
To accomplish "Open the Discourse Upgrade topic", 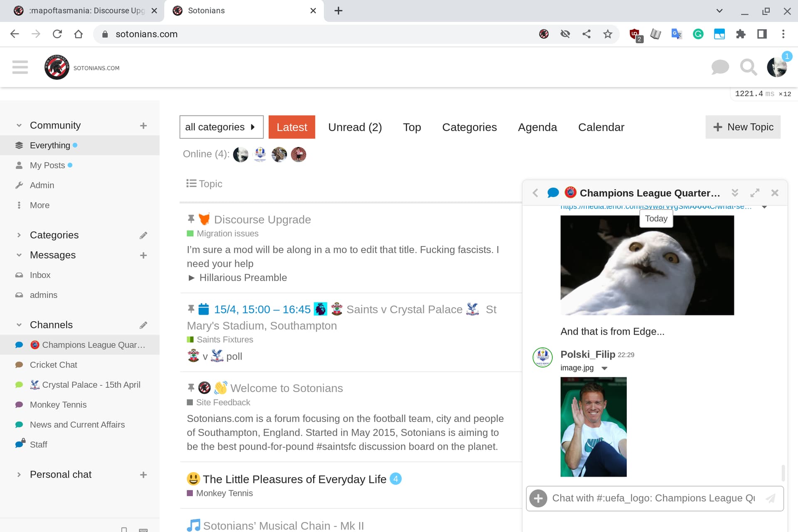I will click(x=262, y=219).
